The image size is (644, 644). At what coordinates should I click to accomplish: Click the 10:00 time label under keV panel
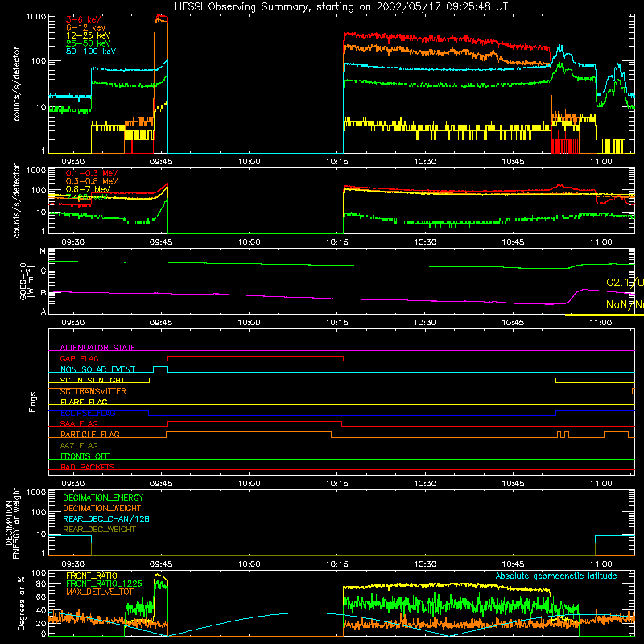click(249, 162)
